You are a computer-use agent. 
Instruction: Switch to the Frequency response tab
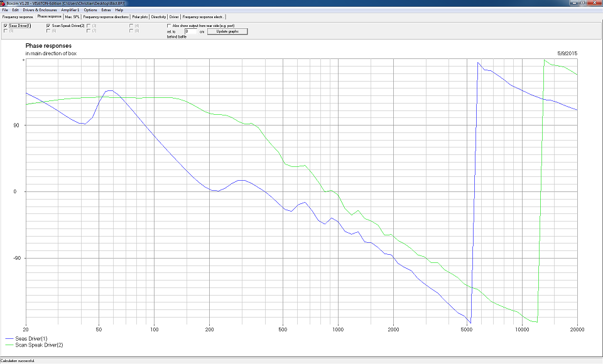18,17
